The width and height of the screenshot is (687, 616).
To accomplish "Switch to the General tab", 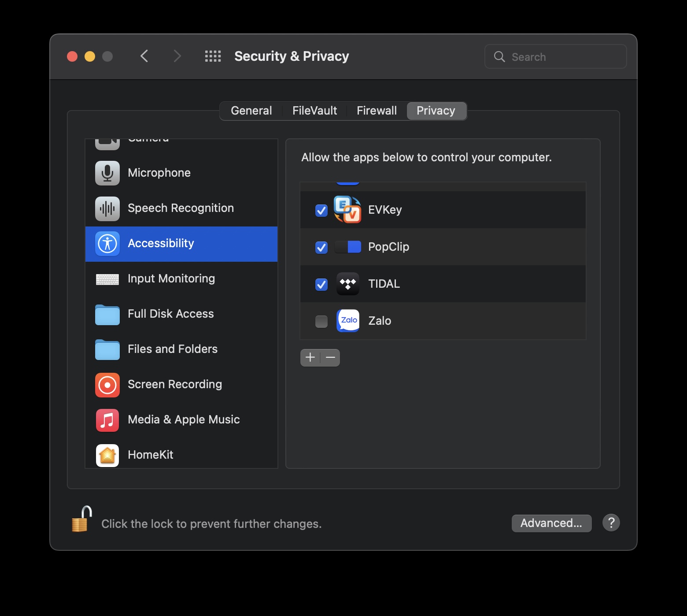I will [x=251, y=111].
